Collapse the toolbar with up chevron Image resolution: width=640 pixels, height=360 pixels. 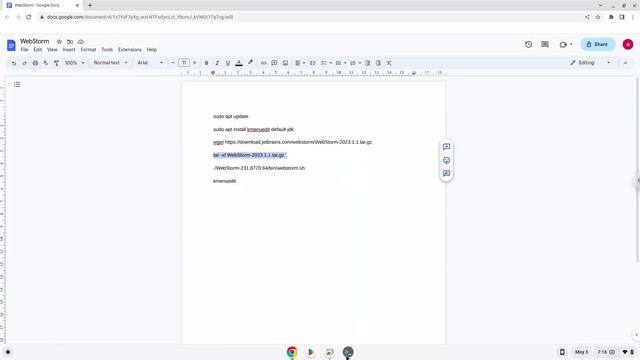tap(625, 63)
